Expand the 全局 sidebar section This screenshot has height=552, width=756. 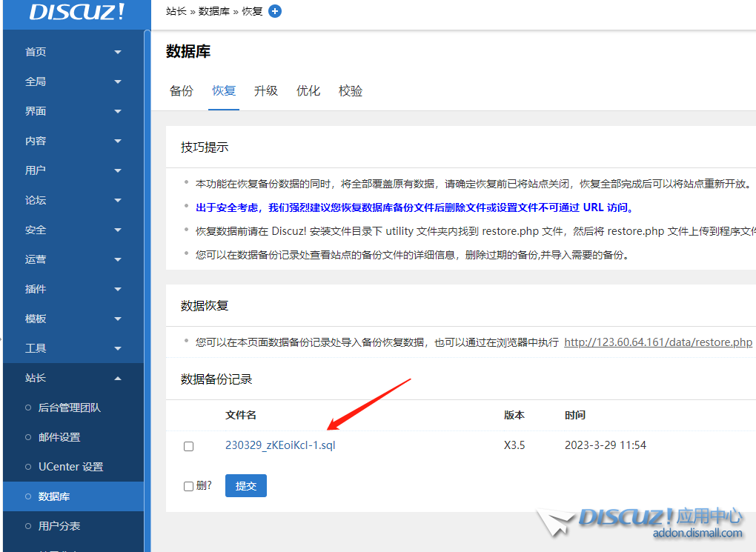73,82
